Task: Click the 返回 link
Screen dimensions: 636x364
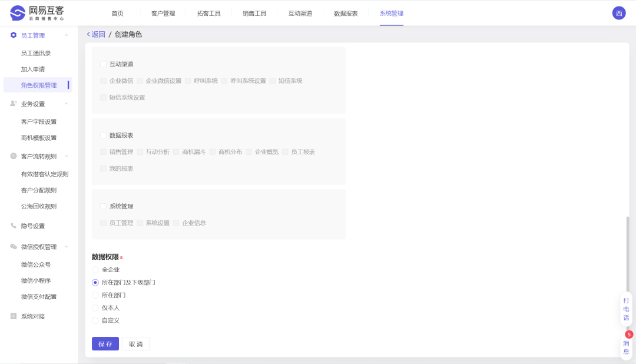Action: click(97, 35)
